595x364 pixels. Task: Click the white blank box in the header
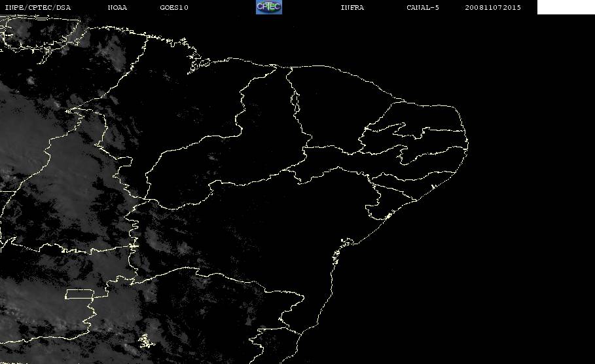coord(566,7)
